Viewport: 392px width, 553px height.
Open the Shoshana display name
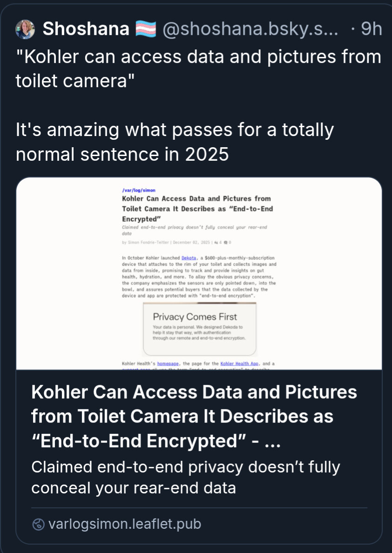coord(86,29)
